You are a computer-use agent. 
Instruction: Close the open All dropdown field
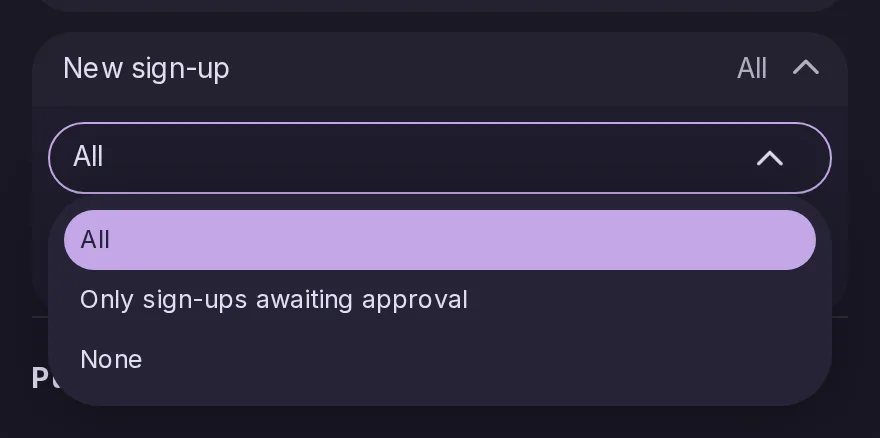coord(439,158)
